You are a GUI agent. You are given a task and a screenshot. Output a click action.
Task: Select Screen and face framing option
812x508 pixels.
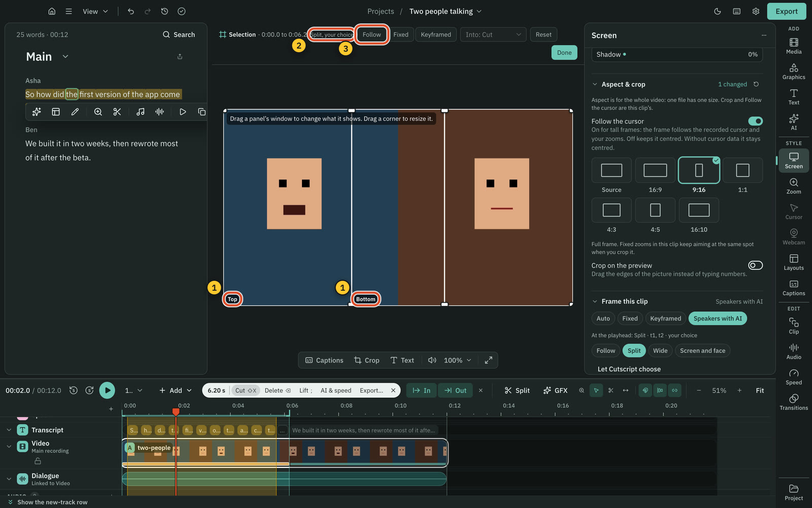[702, 351]
